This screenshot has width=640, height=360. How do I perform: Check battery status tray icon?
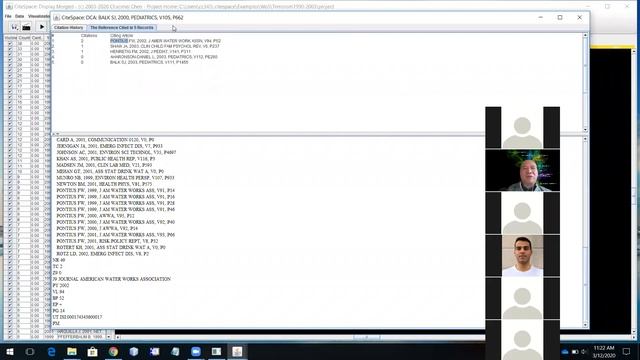[575, 351]
